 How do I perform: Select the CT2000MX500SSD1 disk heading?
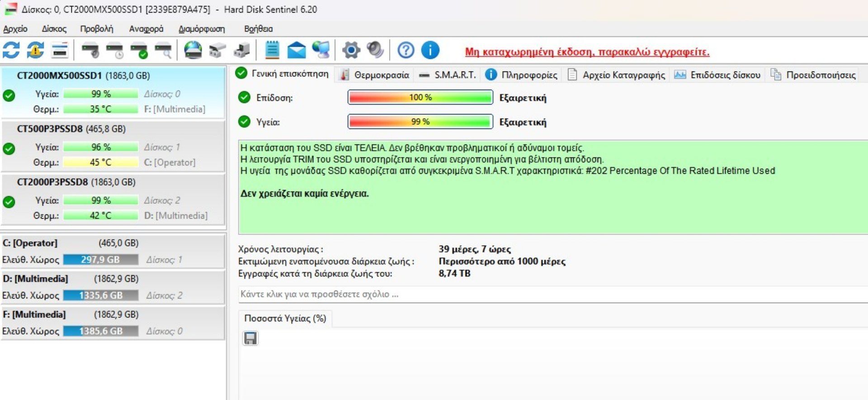click(x=83, y=76)
